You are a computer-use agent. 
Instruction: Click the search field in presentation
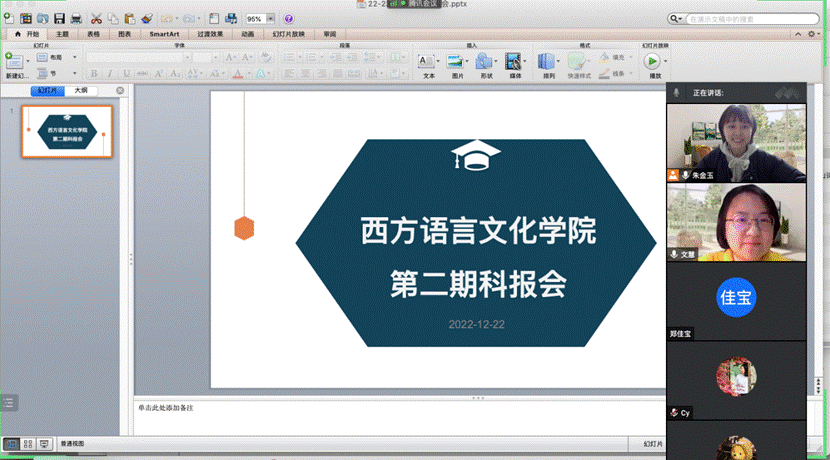pyautogui.click(x=758, y=18)
